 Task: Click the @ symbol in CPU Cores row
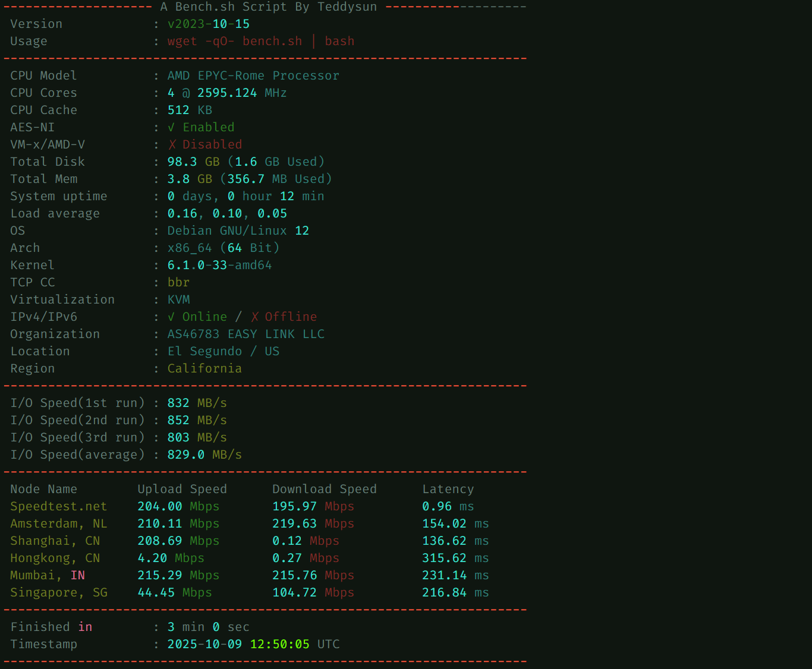click(186, 93)
